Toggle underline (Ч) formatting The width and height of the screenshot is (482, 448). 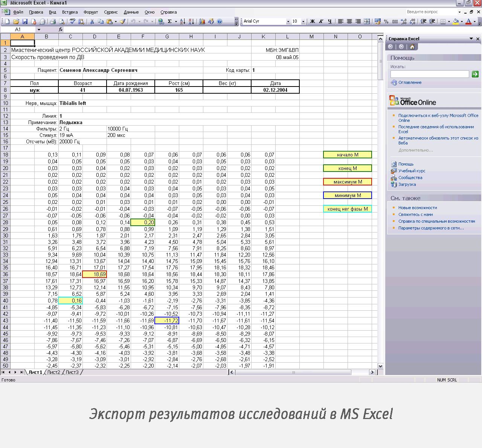pyautogui.click(x=330, y=21)
